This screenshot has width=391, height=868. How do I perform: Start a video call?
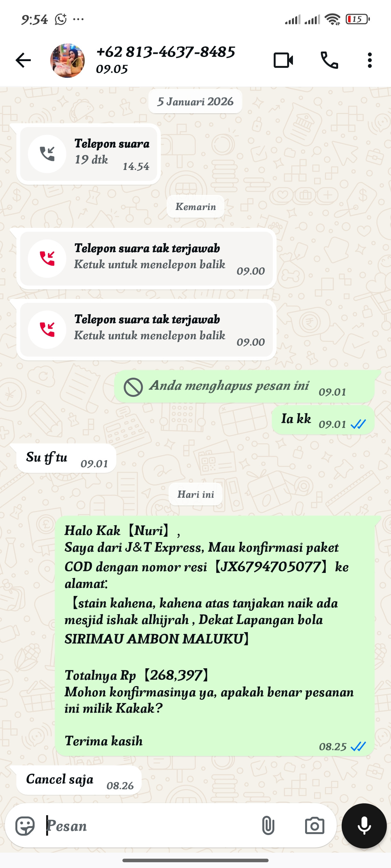pyautogui.click(x=283, y=60)
